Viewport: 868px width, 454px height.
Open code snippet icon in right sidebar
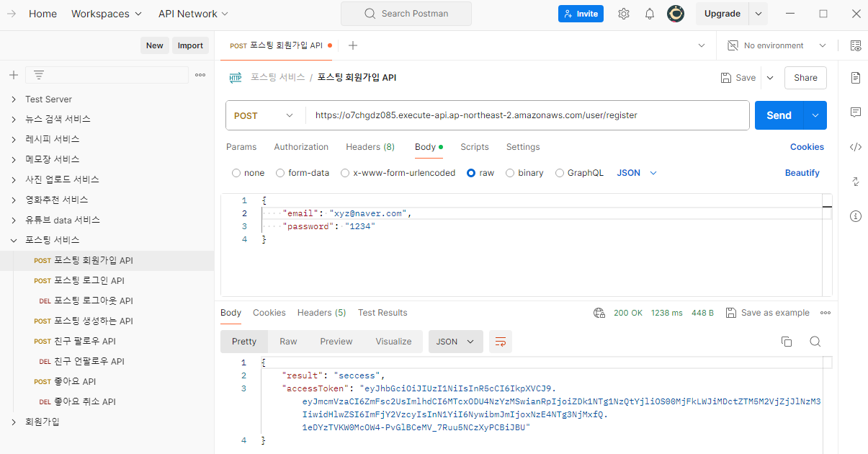856,147
